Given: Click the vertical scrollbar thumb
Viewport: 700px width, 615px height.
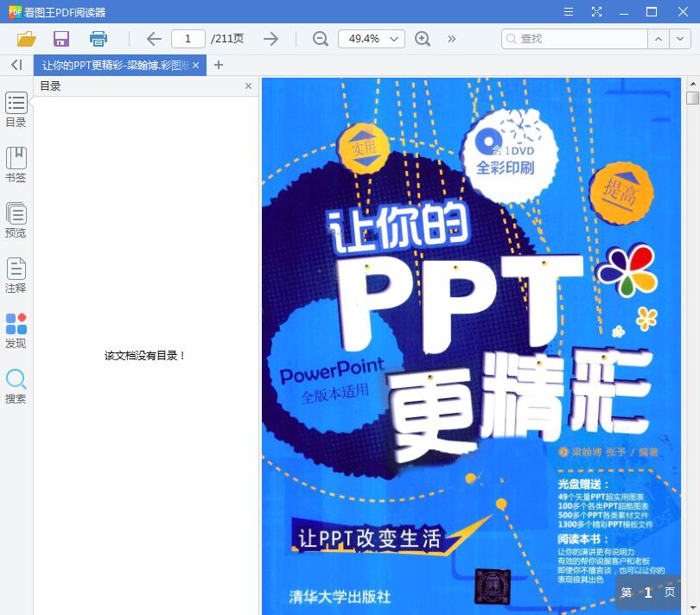Looking at the screenshot, I should pyautogui.click(x=692, y=98).
